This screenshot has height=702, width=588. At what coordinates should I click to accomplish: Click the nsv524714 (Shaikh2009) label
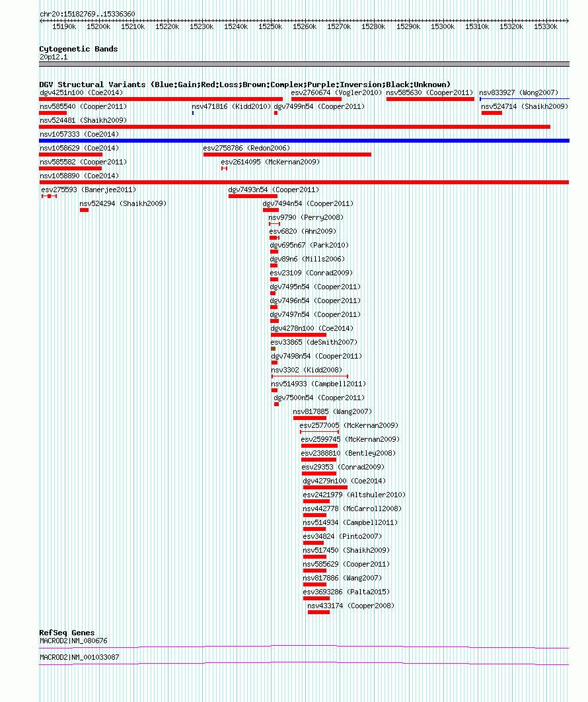coord(525,106)
